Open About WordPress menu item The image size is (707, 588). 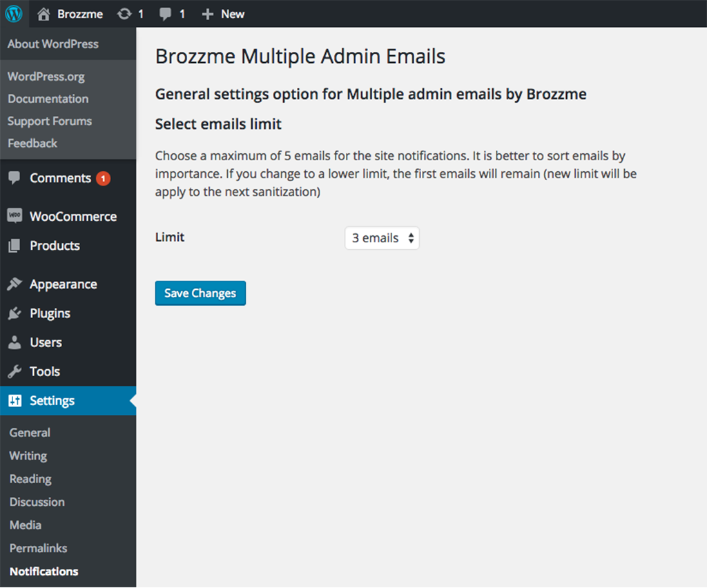[x=52, y=43]
